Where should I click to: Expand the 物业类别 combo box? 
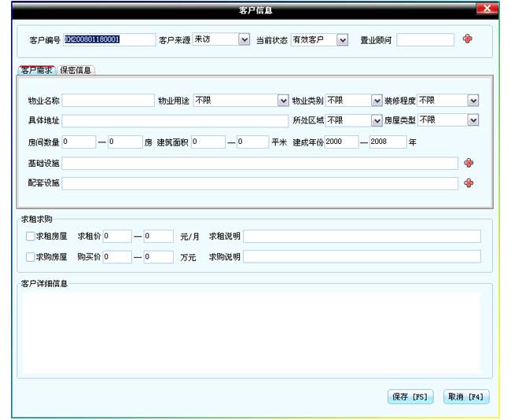(x=376, y=101)
